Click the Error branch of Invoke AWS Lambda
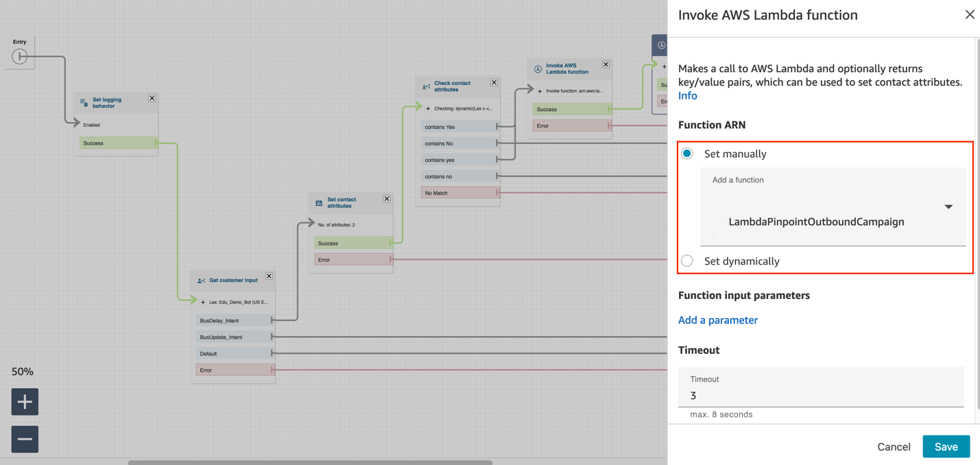This screenshot has width=980, height=465. [571, 126]
